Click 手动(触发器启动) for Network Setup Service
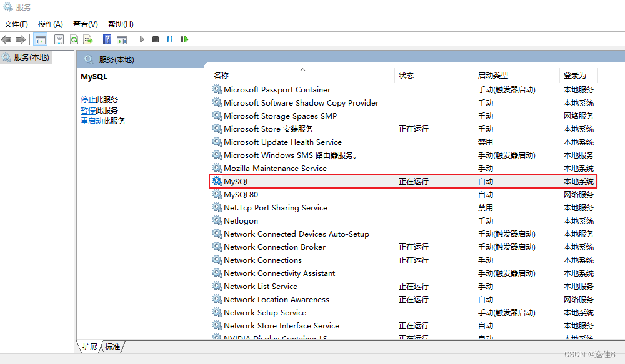 507,313
